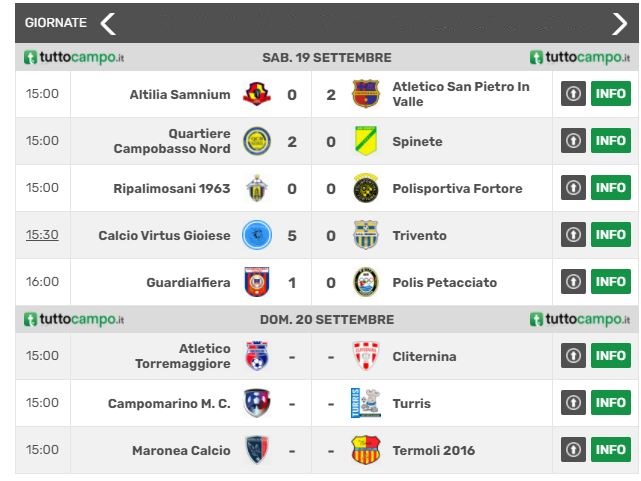Click the Guardialfiera team crest

(257, 282)
